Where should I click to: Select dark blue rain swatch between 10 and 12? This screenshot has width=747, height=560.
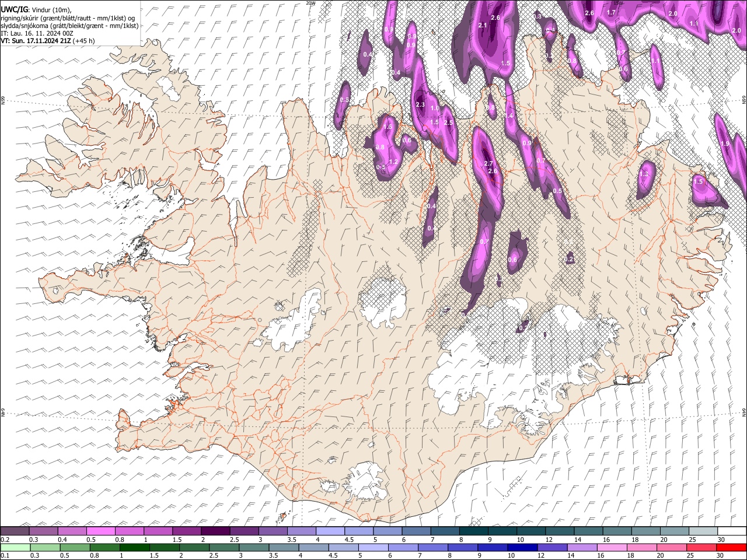click(x=522, y=547)
